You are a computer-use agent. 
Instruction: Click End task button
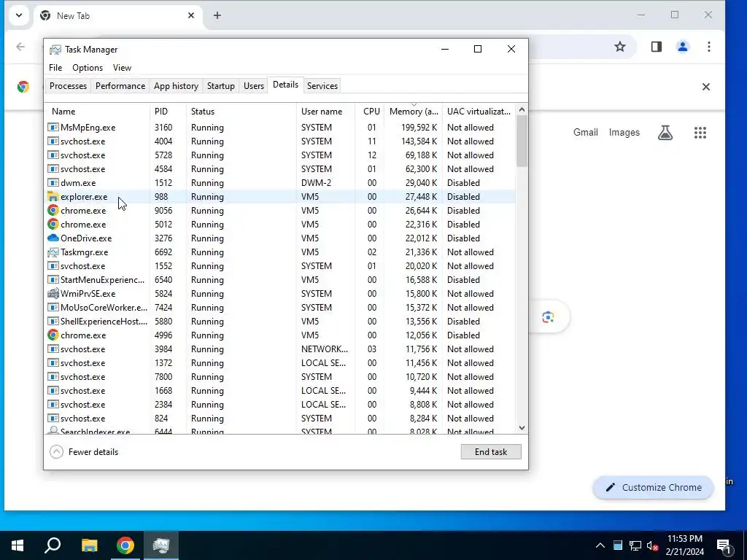(x=491, y=452)
